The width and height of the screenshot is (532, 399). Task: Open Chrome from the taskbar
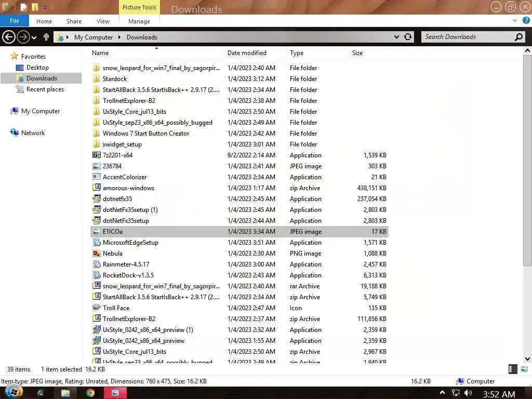(90, 393)
